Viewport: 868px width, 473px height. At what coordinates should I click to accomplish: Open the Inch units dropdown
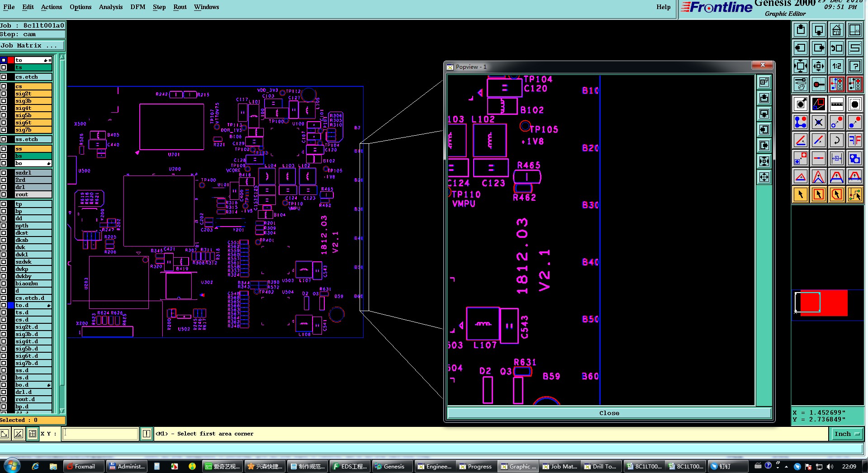846,434
